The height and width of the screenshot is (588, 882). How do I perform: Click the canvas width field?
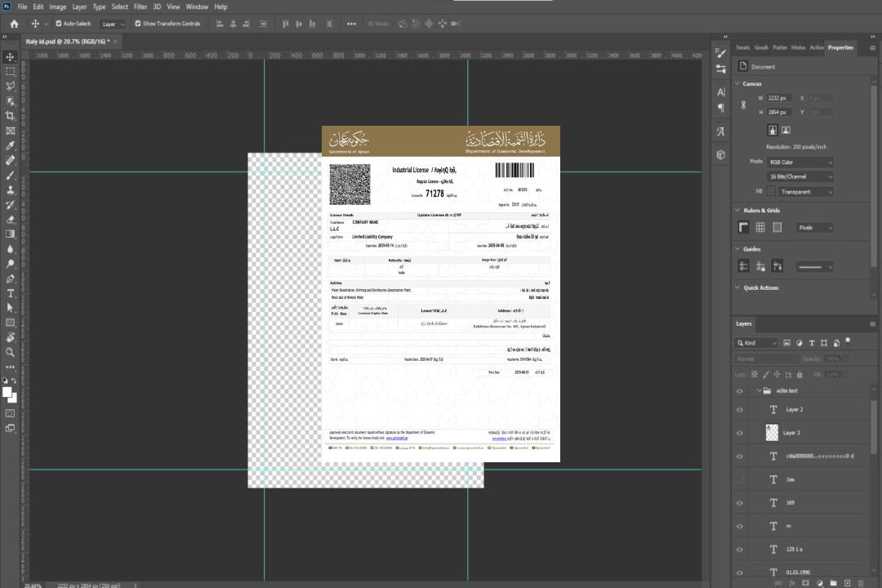click(780, 98)
